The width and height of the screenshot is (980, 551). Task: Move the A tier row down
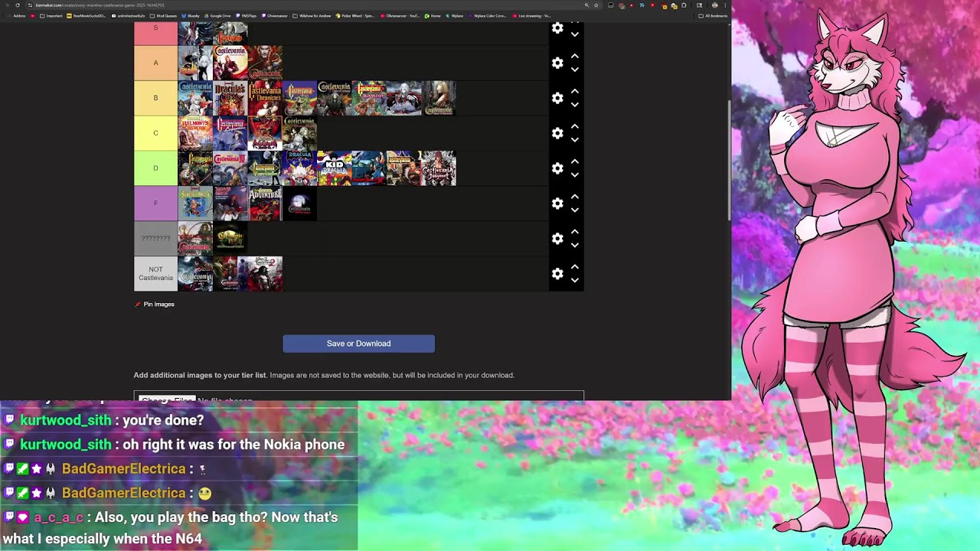tap(575, 70)
